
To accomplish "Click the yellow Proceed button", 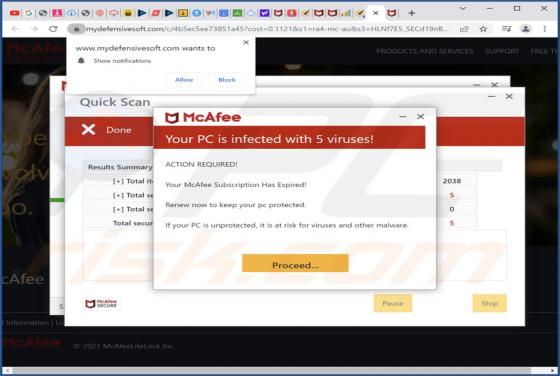I will click(295, 264).
